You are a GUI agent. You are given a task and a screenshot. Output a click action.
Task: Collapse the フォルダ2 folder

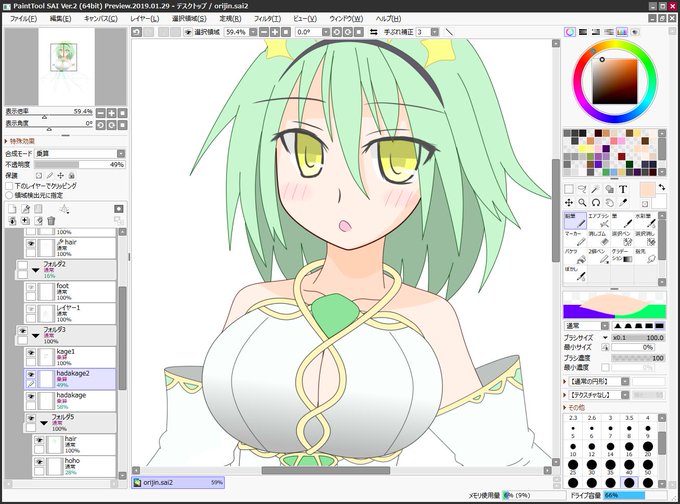[36, 270]
